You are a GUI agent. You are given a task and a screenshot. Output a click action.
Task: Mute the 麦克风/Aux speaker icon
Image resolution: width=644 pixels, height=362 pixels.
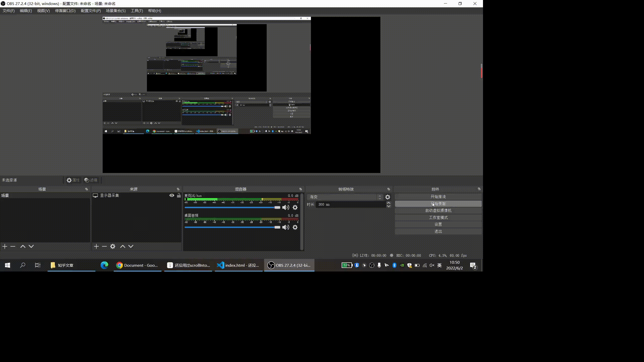pos(286,207)
